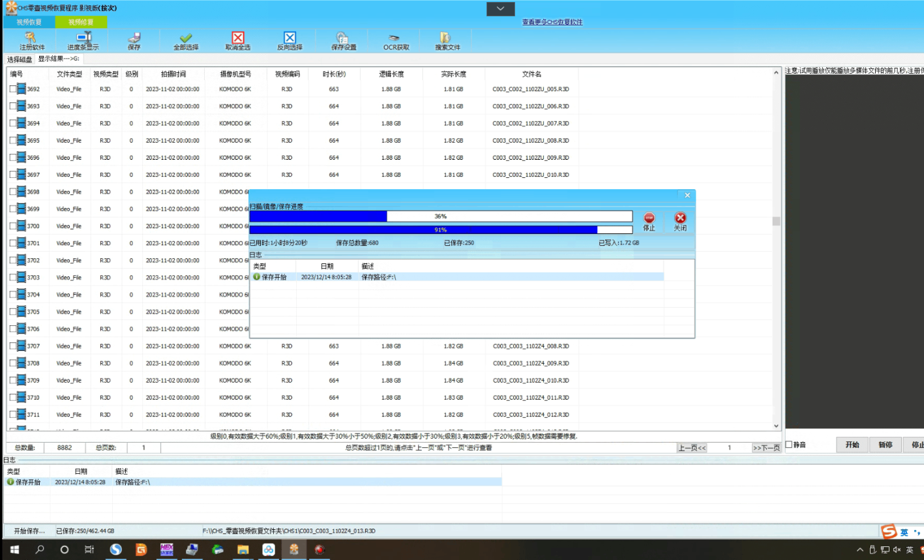The height and width of the screenshot is (560, 924).
Task: Check the box for file 3708
Action: (x=13, y=363)
